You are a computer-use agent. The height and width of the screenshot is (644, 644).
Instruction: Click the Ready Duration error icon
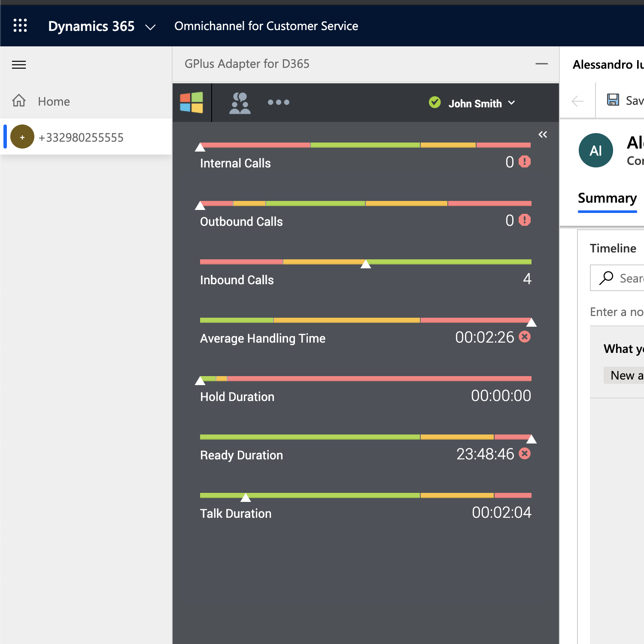point(525,453)
